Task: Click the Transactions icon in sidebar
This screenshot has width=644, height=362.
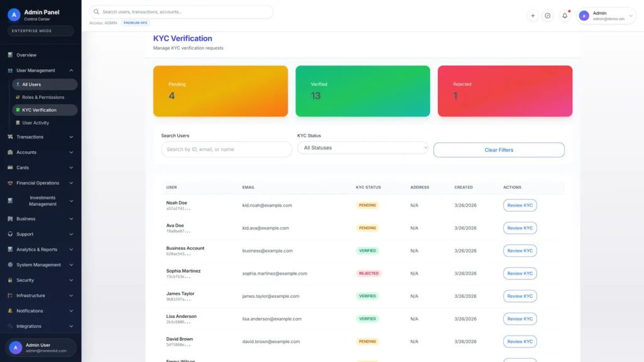Action: 10,137
